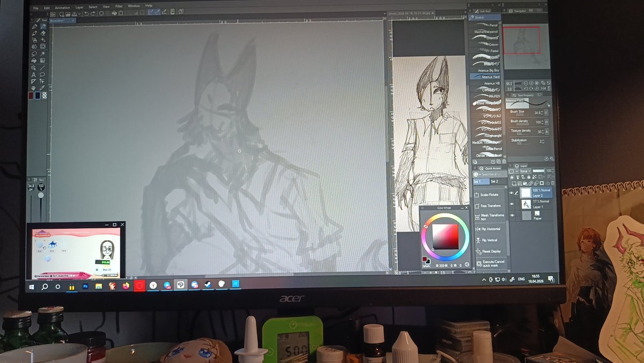The width and height of the screenshot is (644, 363).
Task: Click Free Transform in Quick Access
Action: [x=488, y=206]
